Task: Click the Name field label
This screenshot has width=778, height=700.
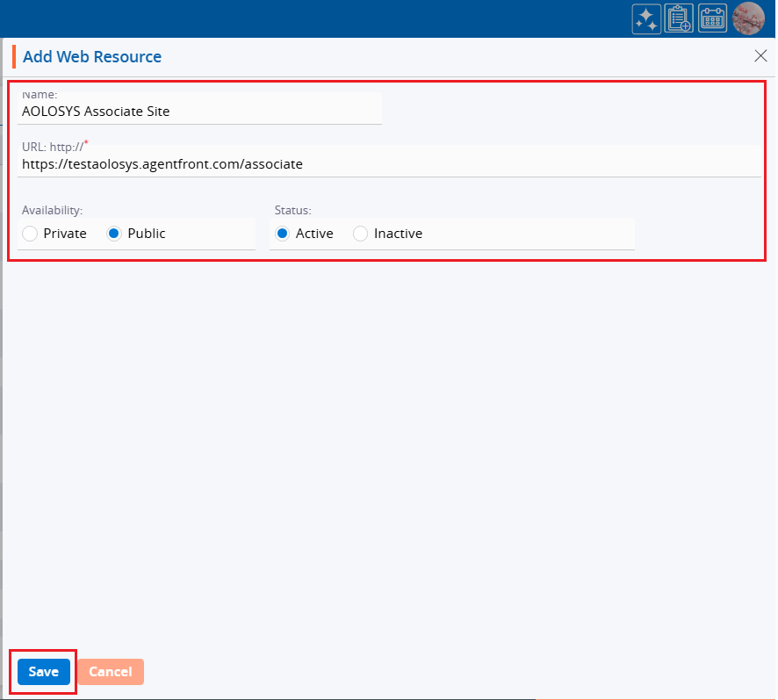Action: 39,93
